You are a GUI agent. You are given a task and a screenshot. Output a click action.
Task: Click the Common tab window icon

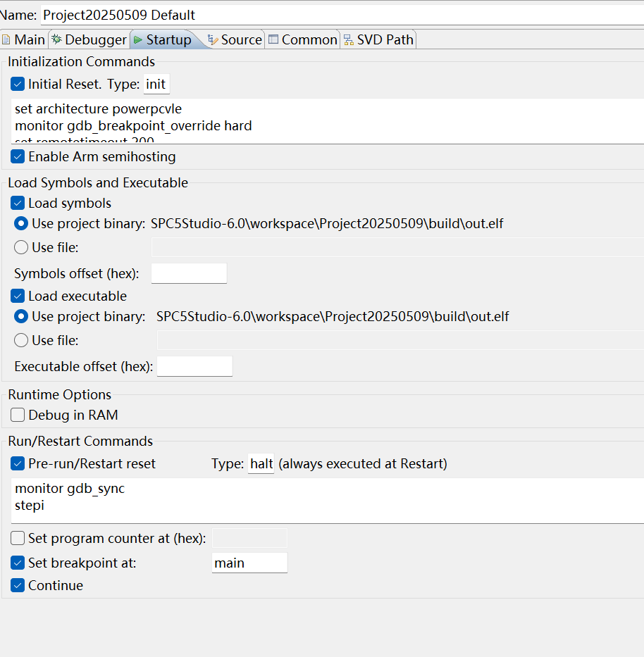click(x=275, y=39)
